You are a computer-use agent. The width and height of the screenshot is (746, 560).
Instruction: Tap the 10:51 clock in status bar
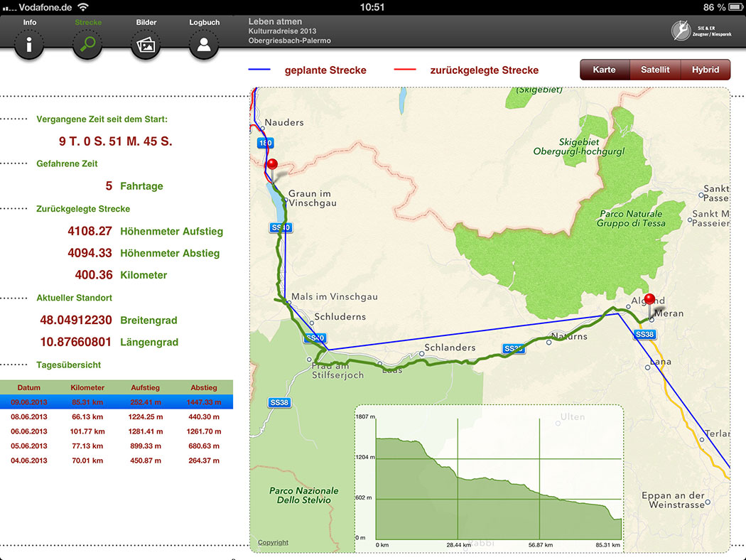[x=372, y=7]
